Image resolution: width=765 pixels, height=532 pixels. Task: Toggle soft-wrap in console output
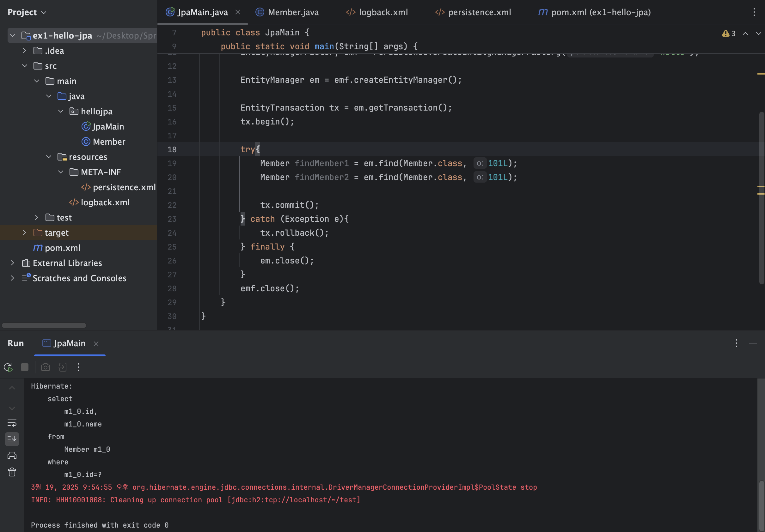click(12, 423)
